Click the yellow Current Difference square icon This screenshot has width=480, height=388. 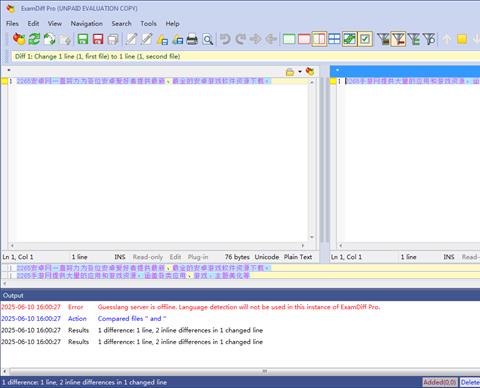click(x=462, y=39)
